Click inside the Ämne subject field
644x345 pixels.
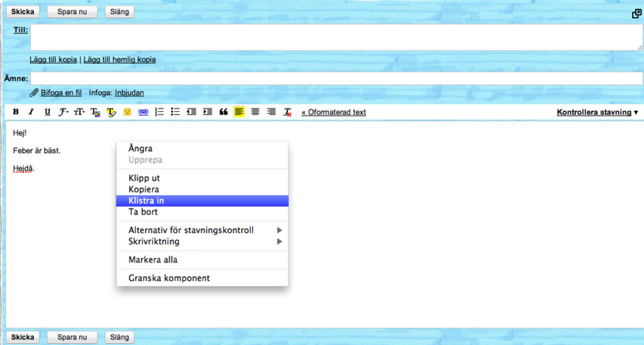(x=201, y=78)
